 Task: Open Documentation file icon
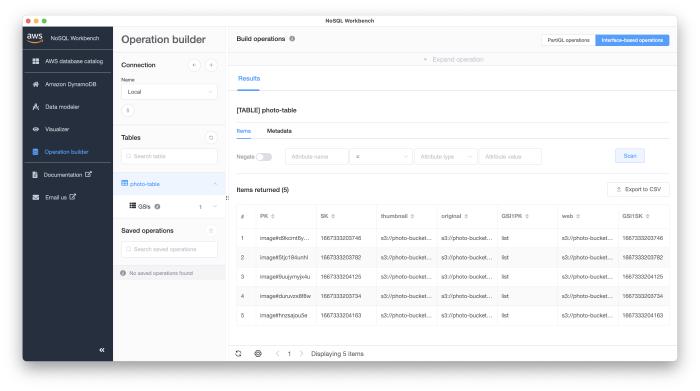(35, 175)
